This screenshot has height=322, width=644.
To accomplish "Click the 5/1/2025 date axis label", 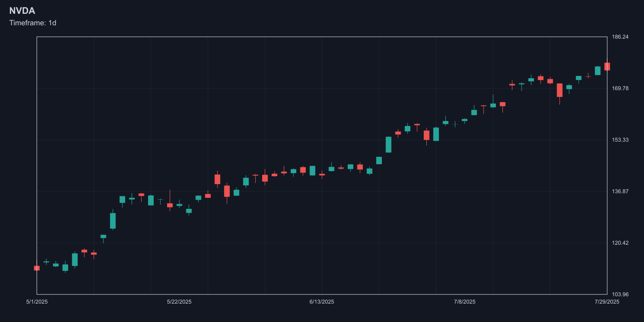I will point(37,302).
